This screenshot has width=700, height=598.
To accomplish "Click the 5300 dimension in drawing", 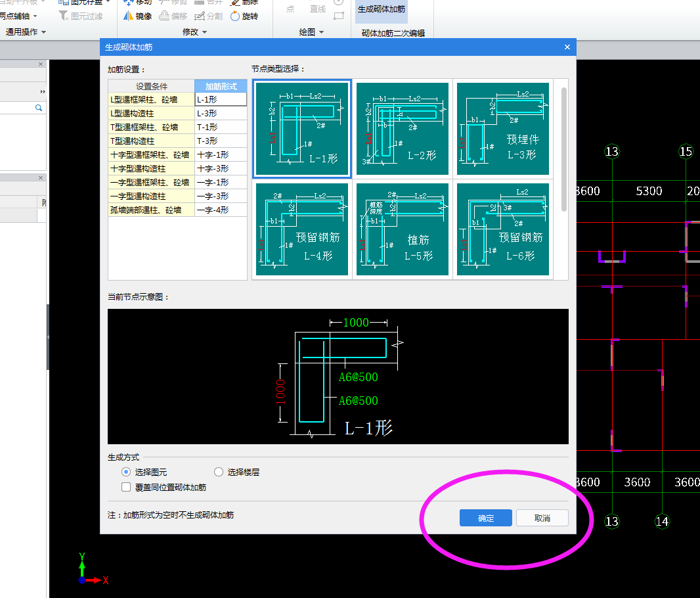I will click(x=649, y=191).
